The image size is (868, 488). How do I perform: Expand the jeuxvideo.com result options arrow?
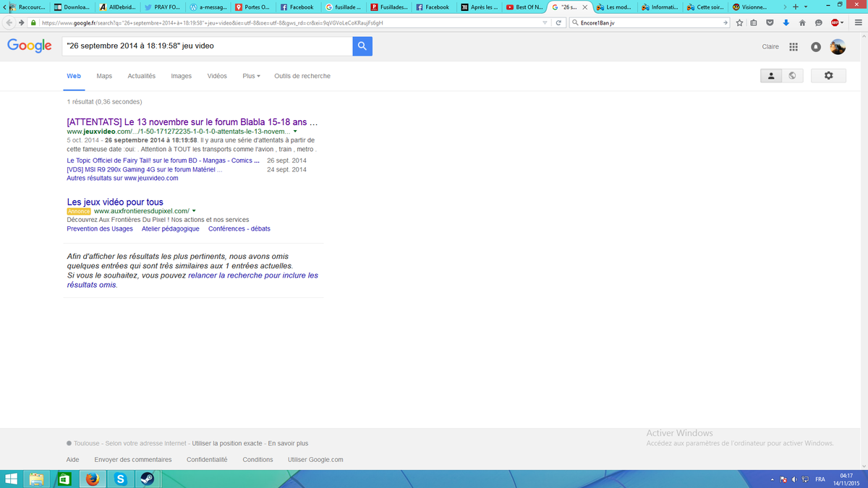coord(295,131)
